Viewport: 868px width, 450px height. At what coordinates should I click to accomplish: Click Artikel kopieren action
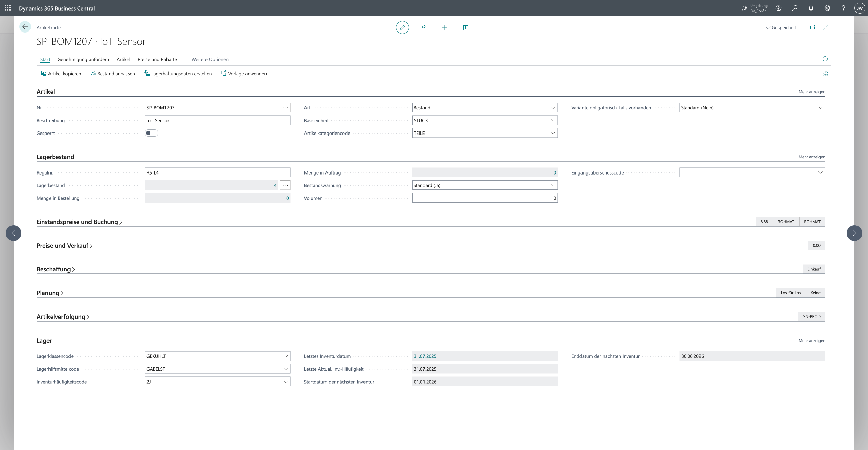coord(61,74)
